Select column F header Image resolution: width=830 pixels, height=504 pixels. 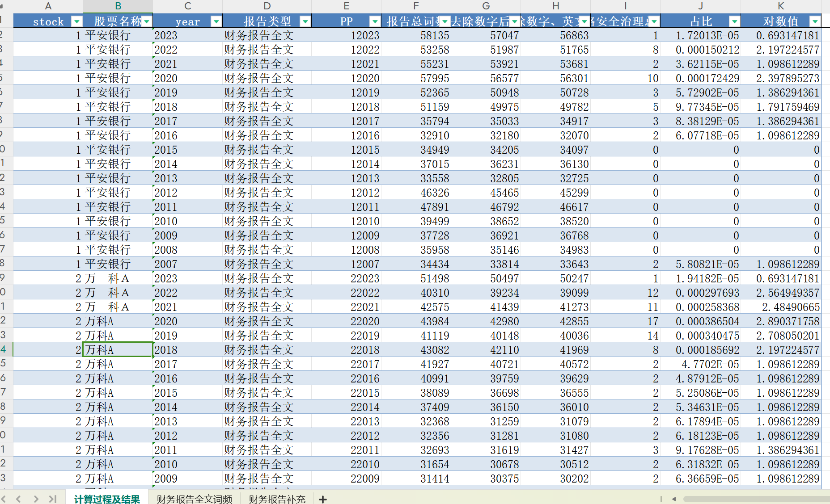coord(416,6)
